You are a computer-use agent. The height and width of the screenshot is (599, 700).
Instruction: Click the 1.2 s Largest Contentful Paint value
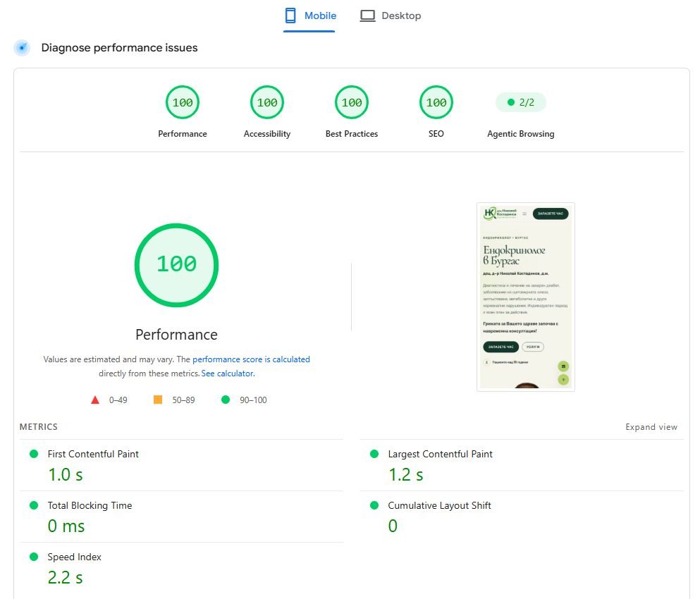406,474
